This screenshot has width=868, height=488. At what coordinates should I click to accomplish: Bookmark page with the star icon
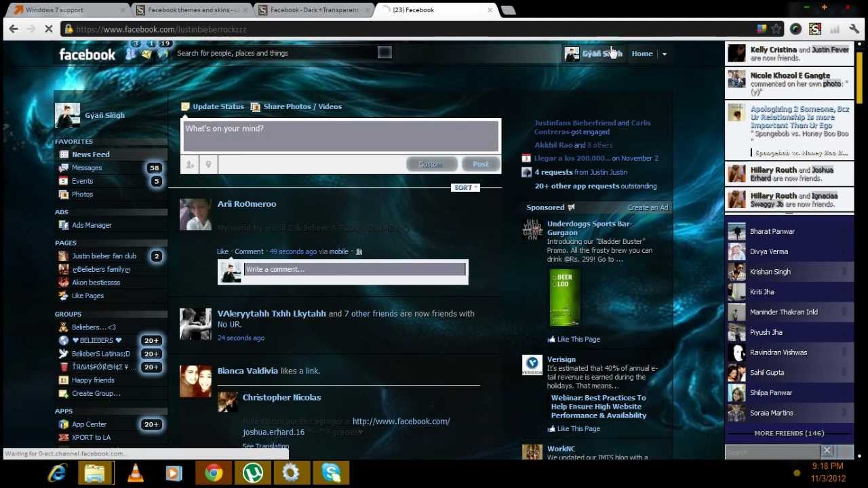pyautogui.click(x=776, y=29)
